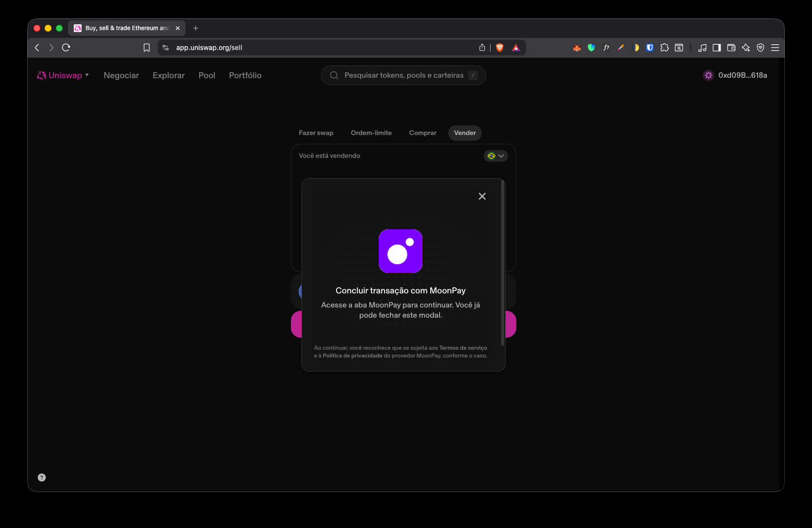
Task: Open Brave Rewards triangle icon
Action: coord(516,48)
